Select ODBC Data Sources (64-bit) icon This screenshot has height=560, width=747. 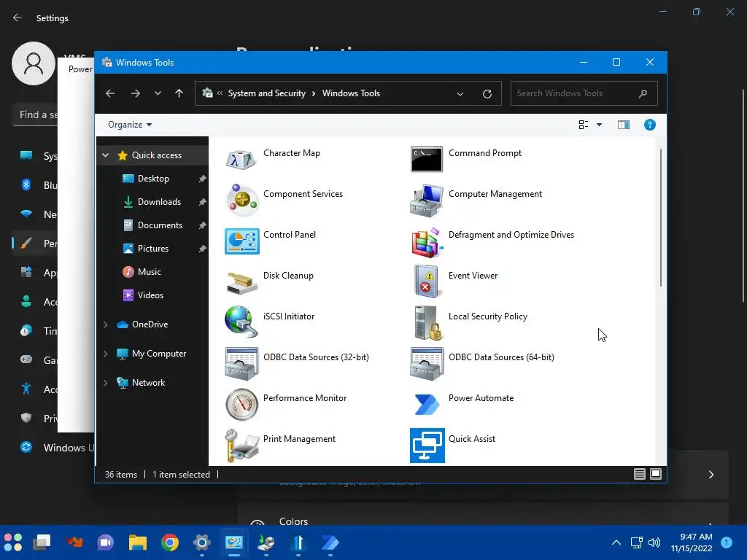point(426,363)
